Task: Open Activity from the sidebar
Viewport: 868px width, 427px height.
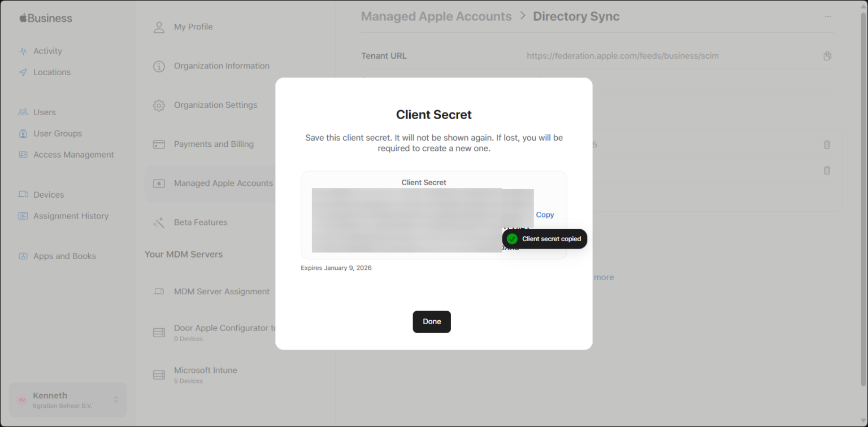Action: tap(47, 51)
